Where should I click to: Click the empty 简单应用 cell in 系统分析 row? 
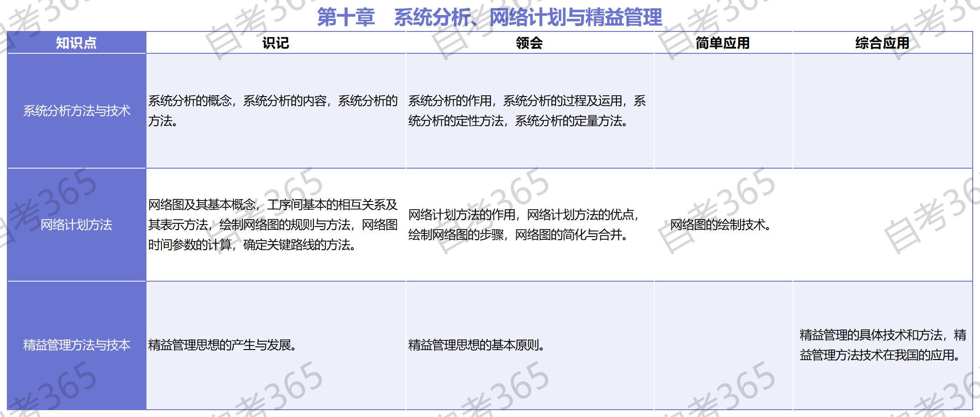click(723, 111)
